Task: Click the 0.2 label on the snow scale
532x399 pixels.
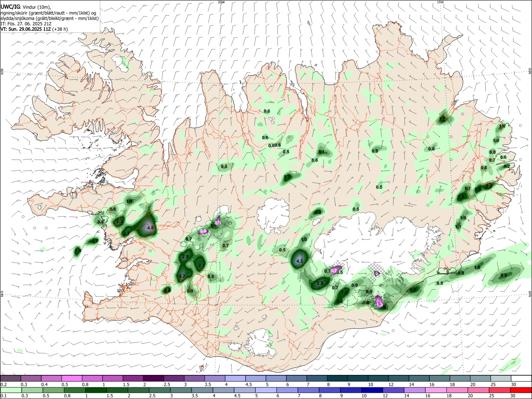Action: (x=3, y=384)
